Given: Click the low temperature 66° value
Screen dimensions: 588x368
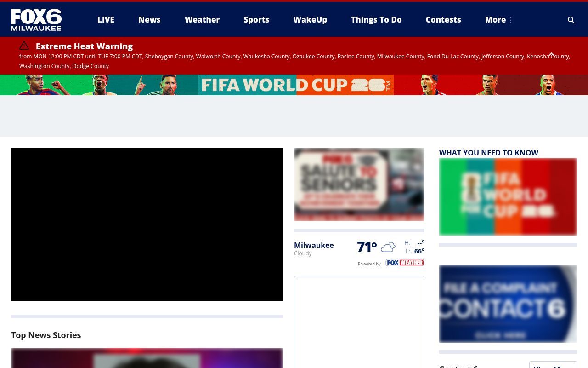Looking at the screenshot, I should 419,251.
